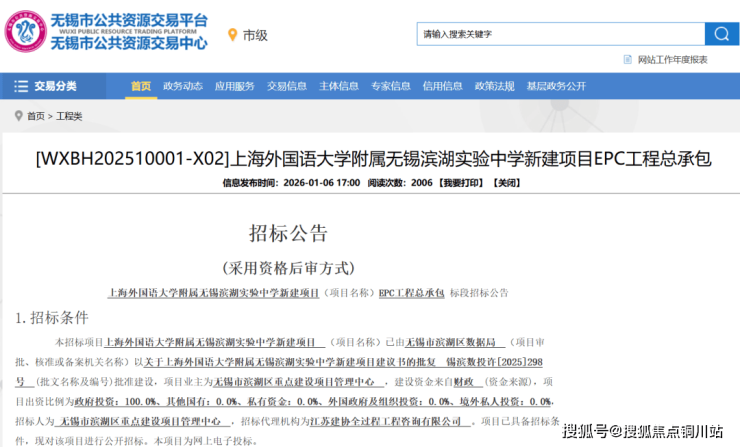Click the 阅读次数: 2006 read count
The image size is (740, 447).
pos(400,183)
